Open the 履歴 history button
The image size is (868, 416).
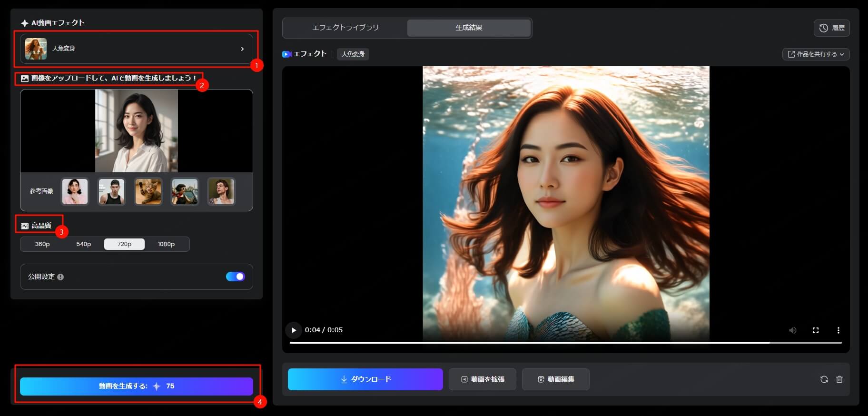[831, 28]
